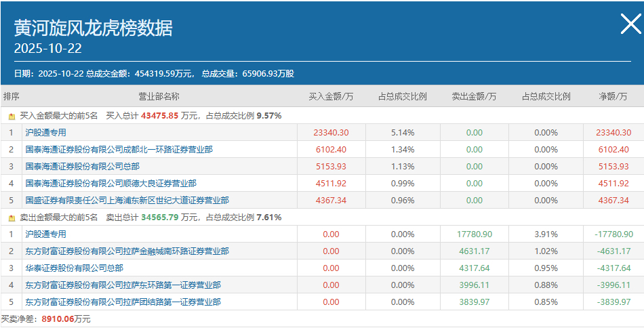Click the 5.14% ratio cell
The height and width of the screenshot is (330, 644).
[x=403, y=133]
